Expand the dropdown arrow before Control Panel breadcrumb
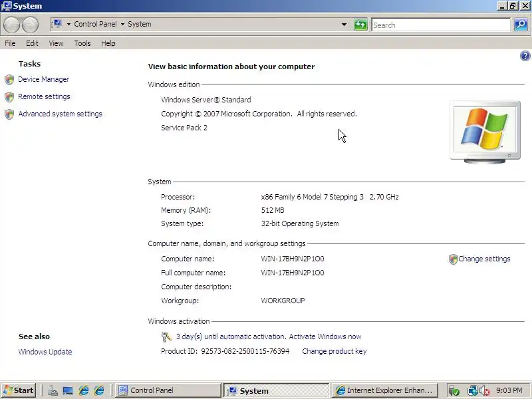 68,24
